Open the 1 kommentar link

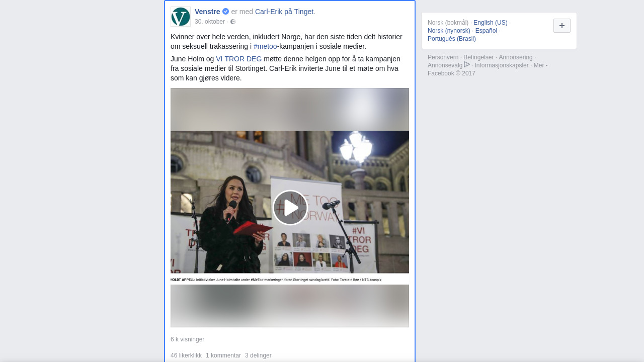(x=223, y=355)
